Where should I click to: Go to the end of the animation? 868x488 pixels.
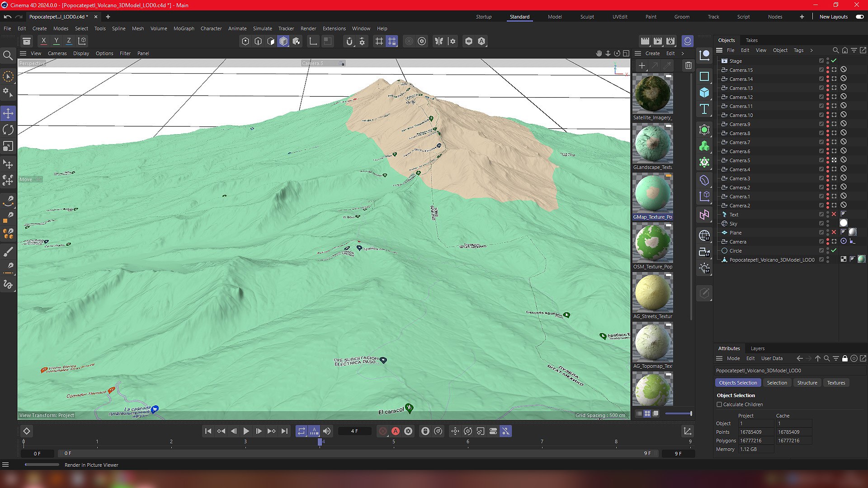pyautogui.click(x=284, y=431)
